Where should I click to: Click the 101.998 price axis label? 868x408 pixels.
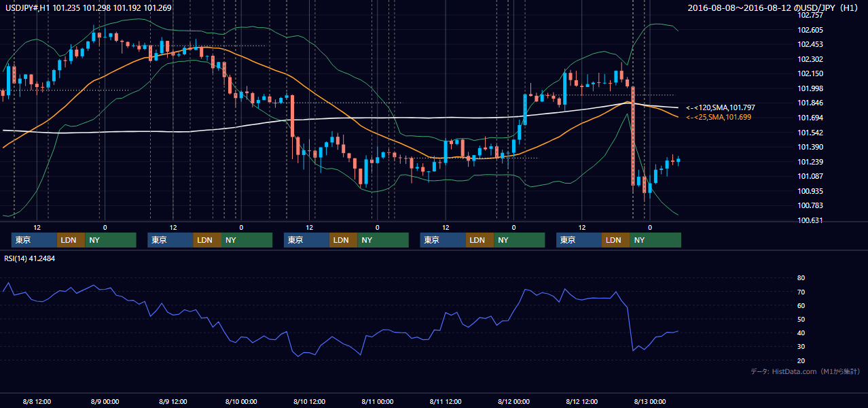(810, 88)
